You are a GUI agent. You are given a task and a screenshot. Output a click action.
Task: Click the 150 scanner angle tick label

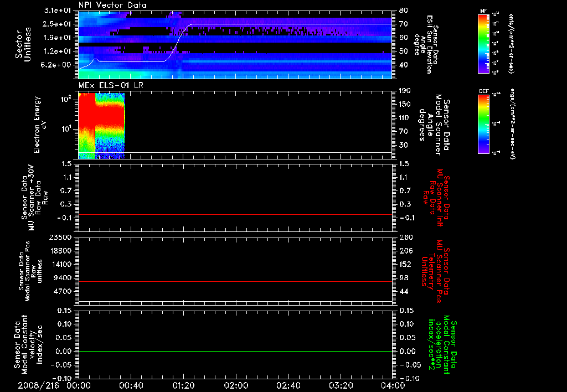[405, 105]
